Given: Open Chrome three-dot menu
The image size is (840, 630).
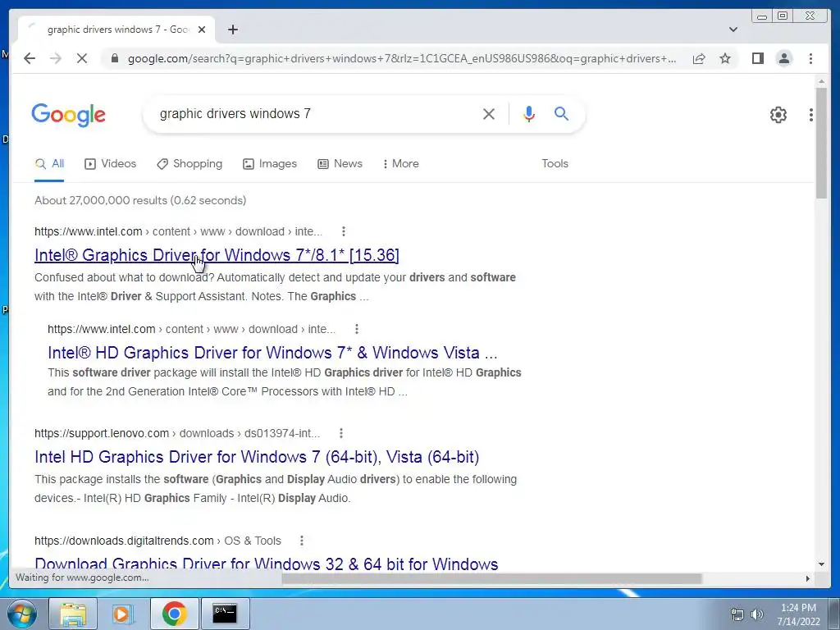Looking at the screenshot, I should tap(810, 58).
